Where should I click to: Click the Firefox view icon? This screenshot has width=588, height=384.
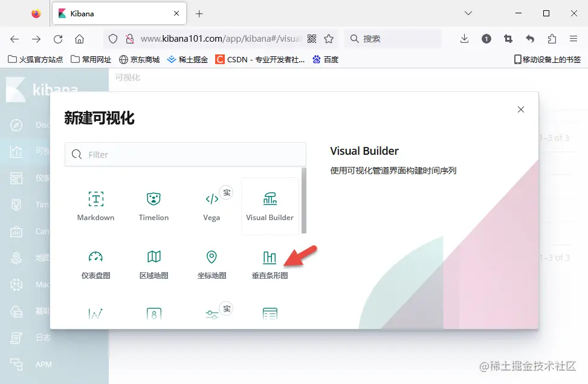tap(36, 13)
